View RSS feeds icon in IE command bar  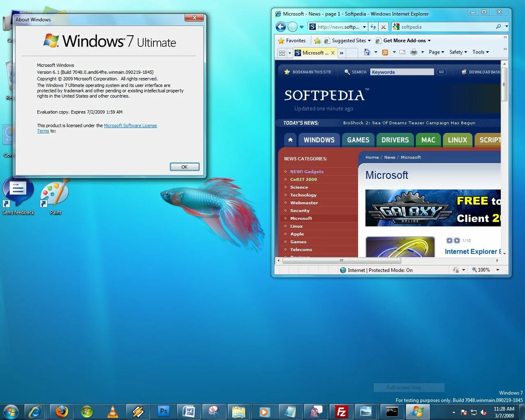(x=385, y=52)
